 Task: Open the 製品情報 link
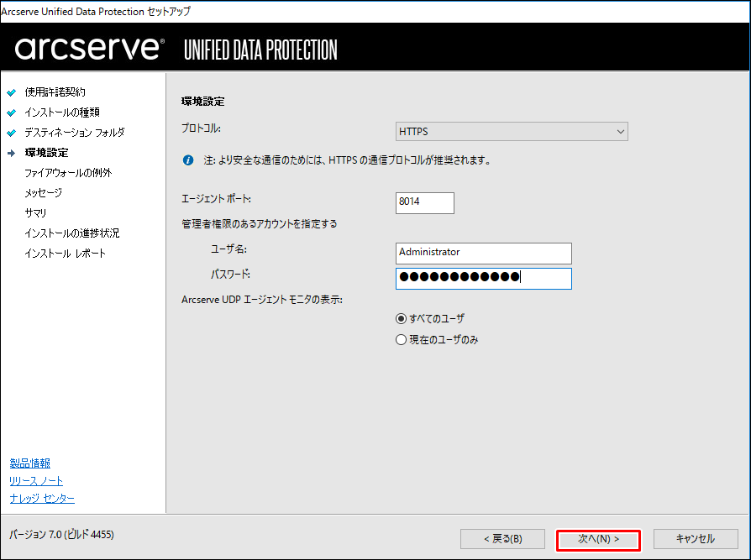click(x=29, y=463)
